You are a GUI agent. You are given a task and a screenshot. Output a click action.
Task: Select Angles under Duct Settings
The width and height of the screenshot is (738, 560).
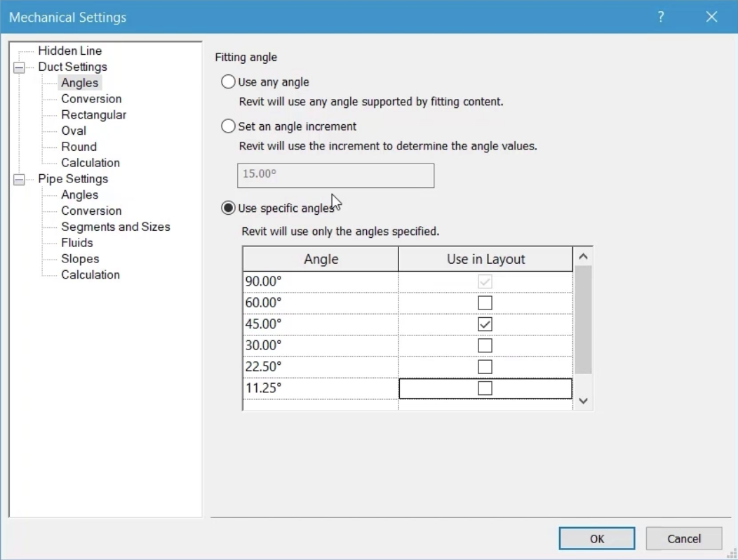click(x=79, y=82)
